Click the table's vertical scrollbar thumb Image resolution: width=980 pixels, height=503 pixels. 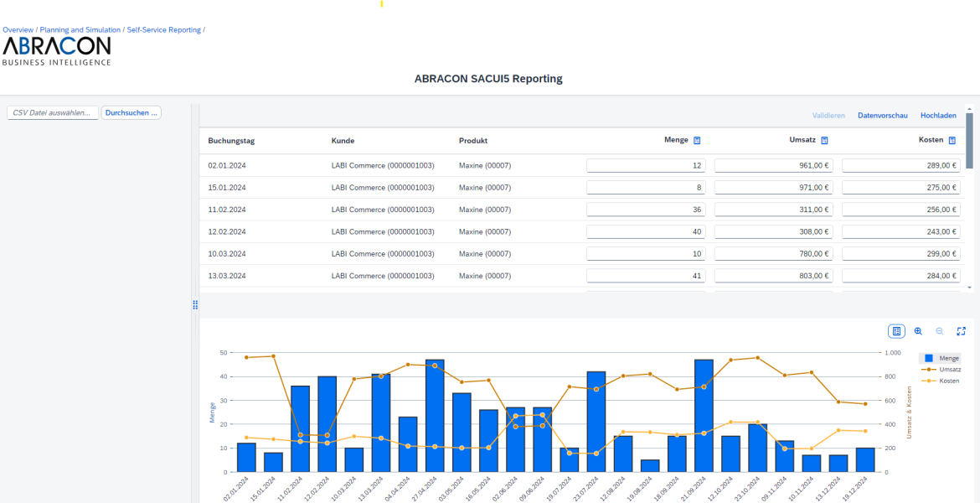coord(969,141)
